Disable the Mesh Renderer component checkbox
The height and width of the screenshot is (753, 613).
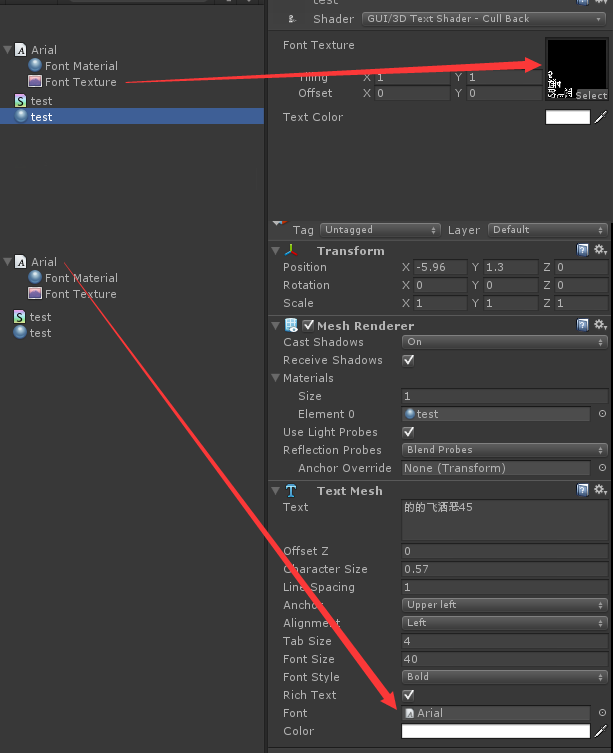click(309, 325)
